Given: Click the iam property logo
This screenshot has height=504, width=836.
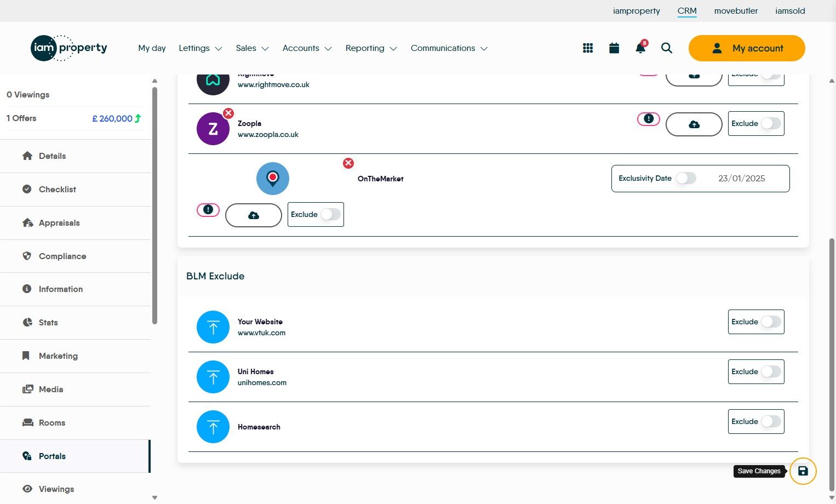Looking at the screenshot, I should (x=69, y=48).
